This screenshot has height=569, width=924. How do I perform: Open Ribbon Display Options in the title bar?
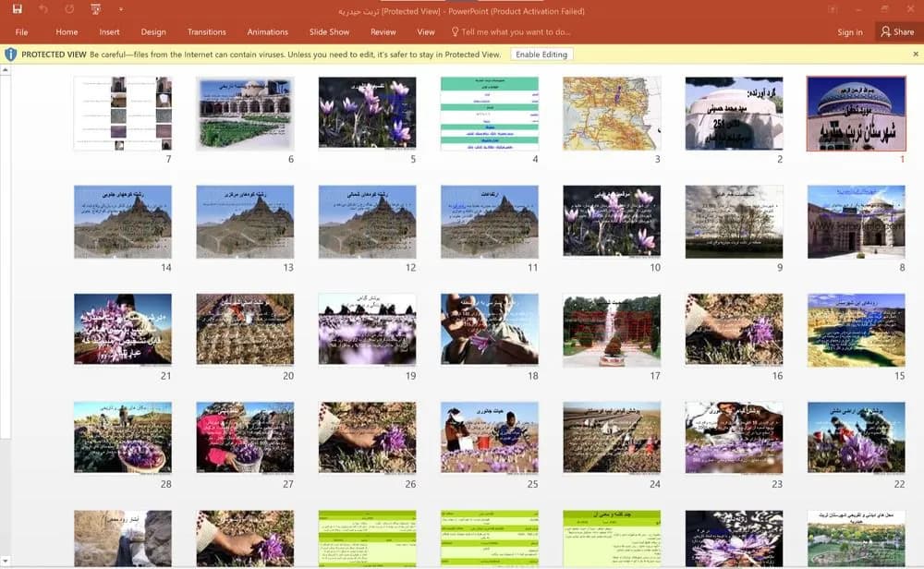tap(833, 9)
